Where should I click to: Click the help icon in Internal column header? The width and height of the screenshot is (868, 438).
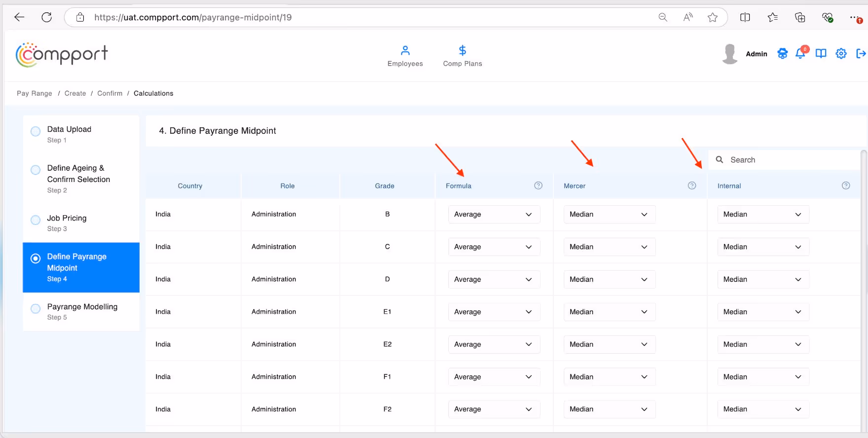point(846,185)
